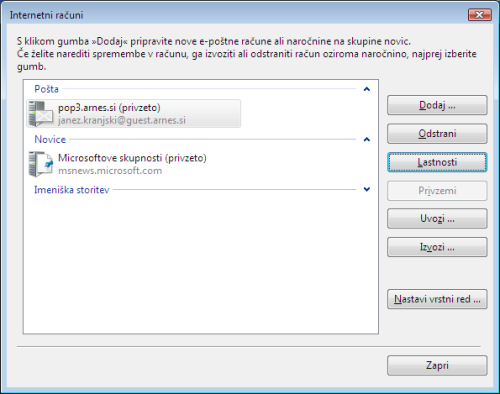Click the msnews.microsoft.com server text
The width and height of the screenshot is (500, 394).
click(x=110, y=171)
